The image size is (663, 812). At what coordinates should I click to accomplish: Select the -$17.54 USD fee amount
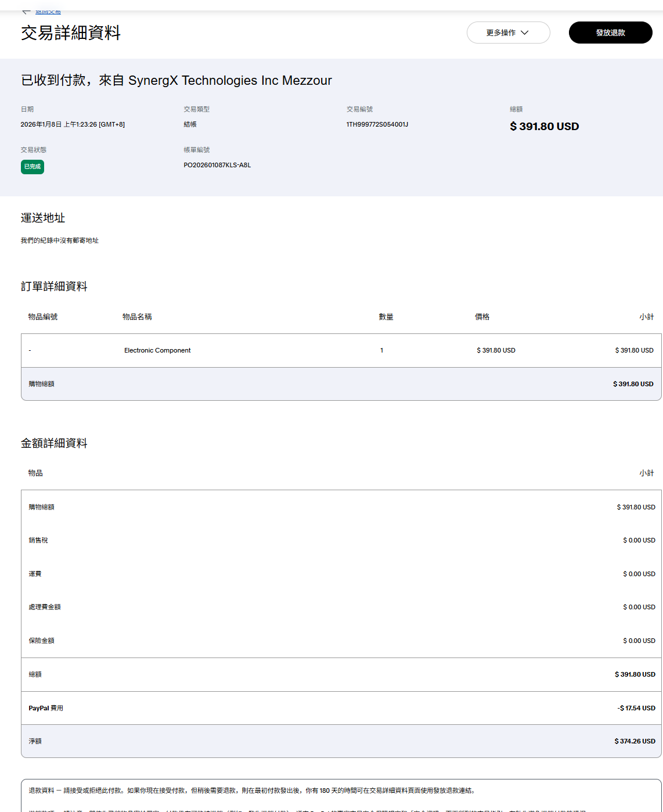tap(636, 708)
